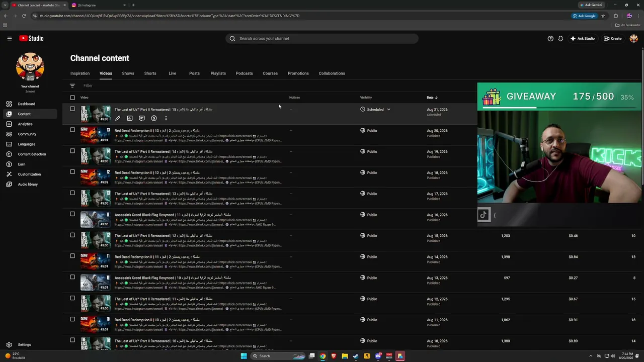
Task: Sort videos by the Date column
Action: pos(432,98)
